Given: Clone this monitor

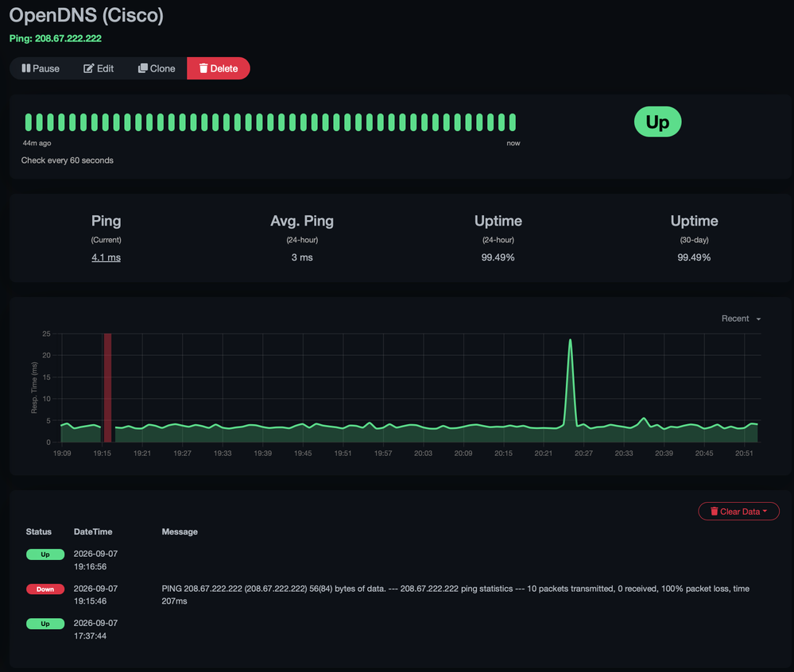Looking at the screenshot, I should [x=157, y=68].
